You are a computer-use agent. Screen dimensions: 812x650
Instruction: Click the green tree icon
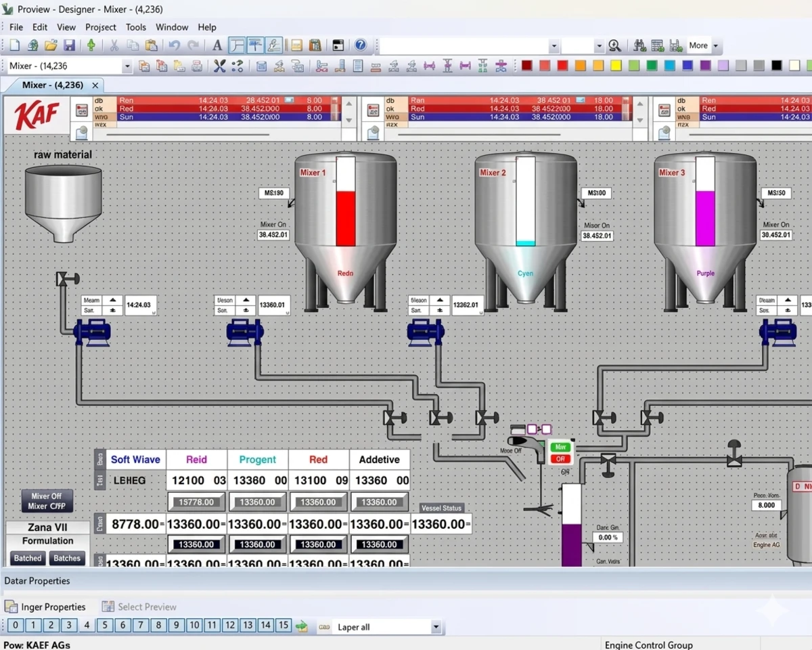tap(91, 45)
